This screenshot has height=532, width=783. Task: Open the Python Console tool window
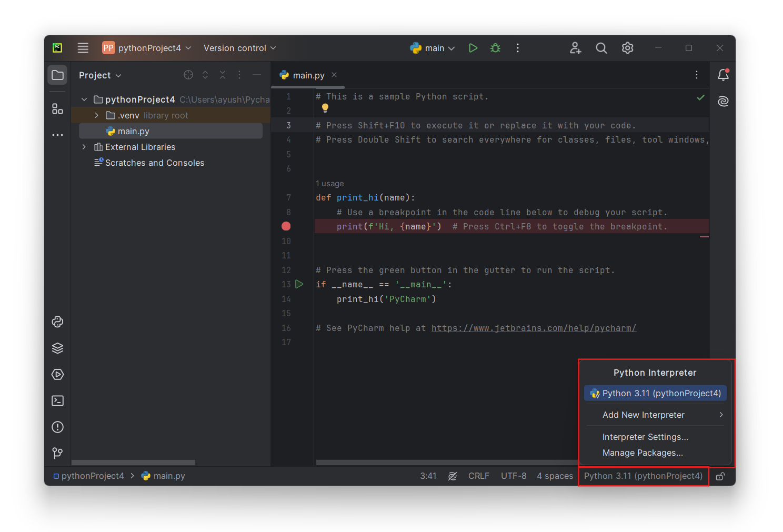(x=57, y=322)
